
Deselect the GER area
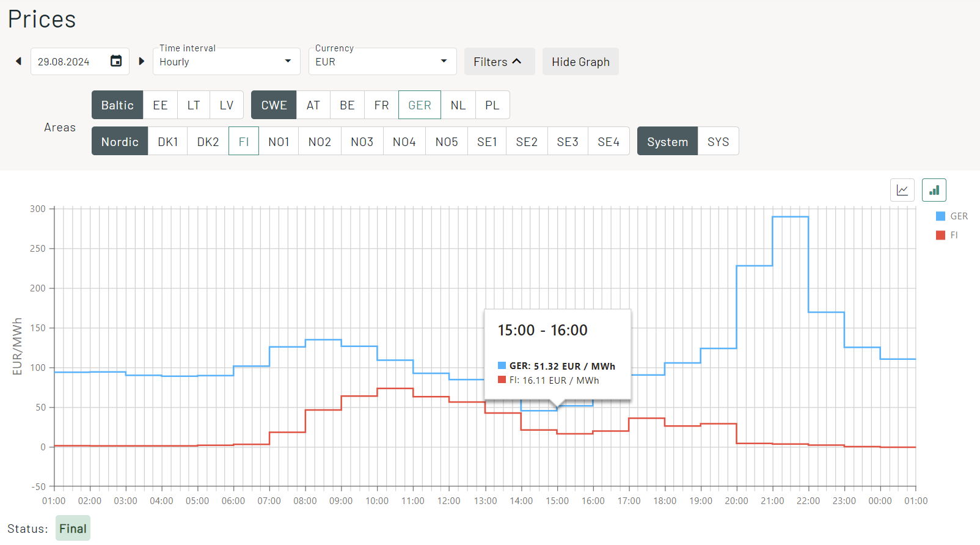click(x=419, y=105)
